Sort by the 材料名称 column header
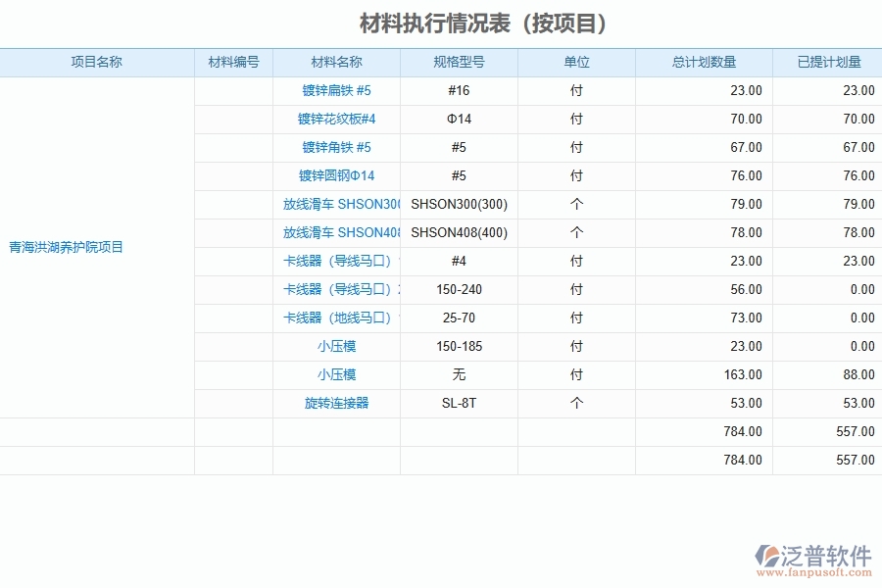This screenshot has height=588, width=882. click(336, 62)
